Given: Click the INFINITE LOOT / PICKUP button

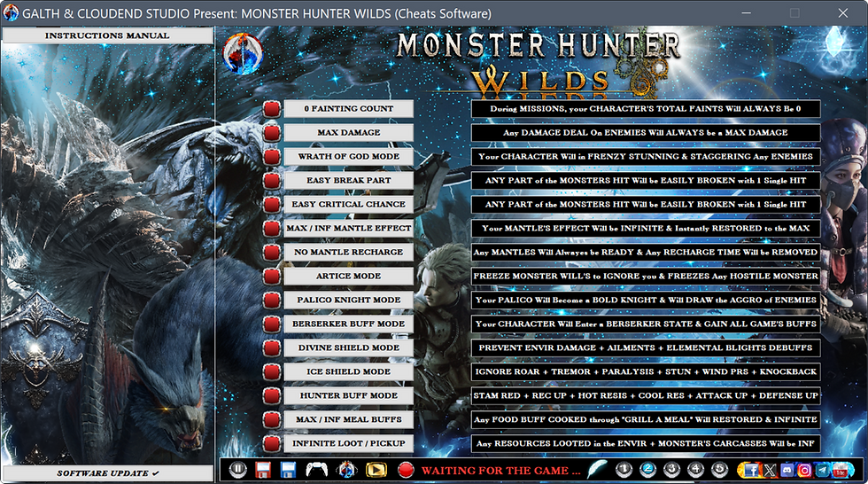Looking at the screenshot, I should click(349, 443).
